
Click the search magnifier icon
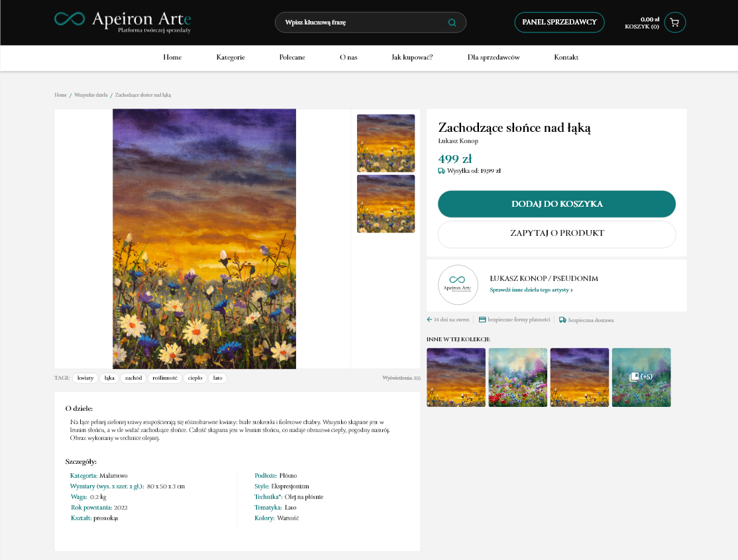(x=452, y=23)
